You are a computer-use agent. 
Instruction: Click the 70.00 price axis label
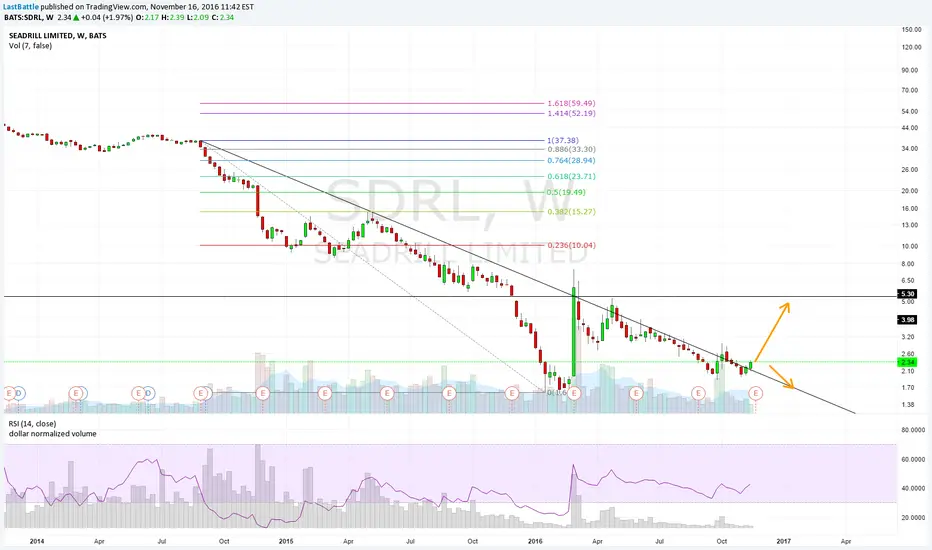910,90
